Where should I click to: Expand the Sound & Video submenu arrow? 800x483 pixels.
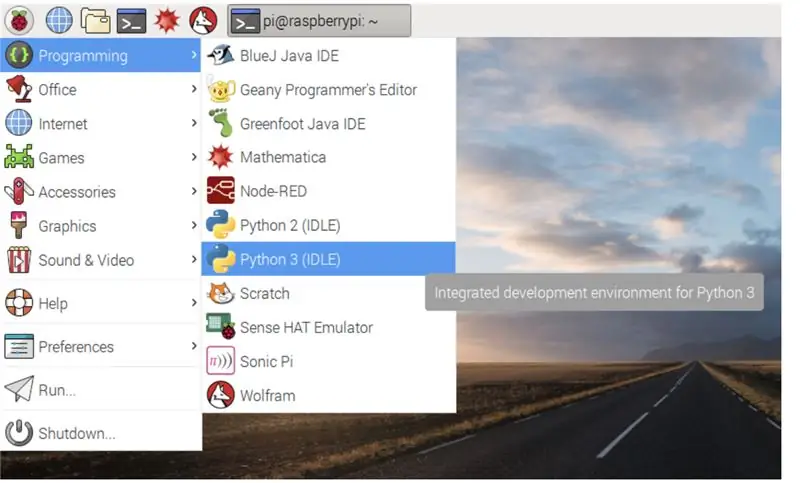[194, 259]
